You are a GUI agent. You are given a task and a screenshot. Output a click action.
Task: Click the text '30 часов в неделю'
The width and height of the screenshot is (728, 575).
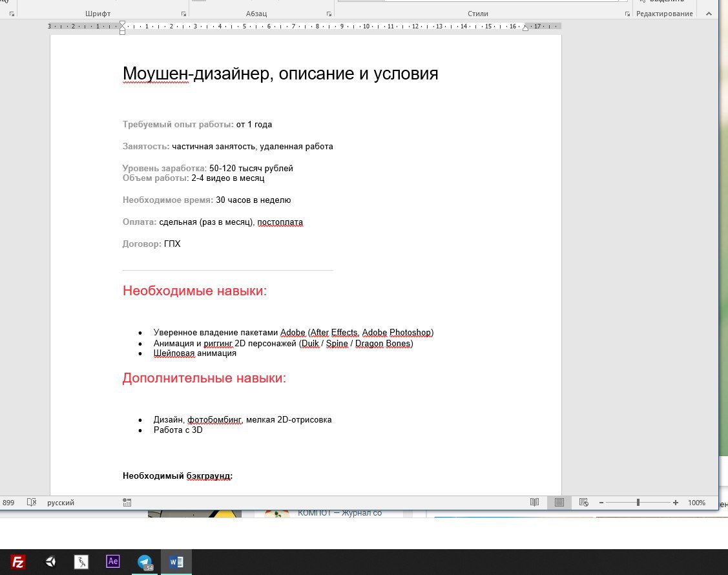point(253,200)
